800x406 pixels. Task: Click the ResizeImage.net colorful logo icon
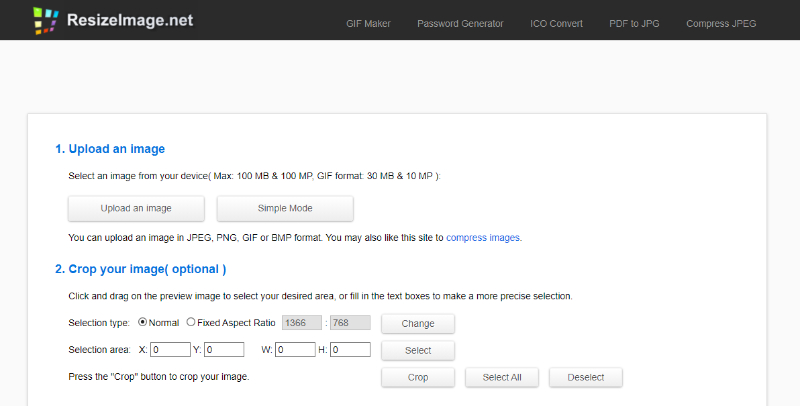pos(45,20)
